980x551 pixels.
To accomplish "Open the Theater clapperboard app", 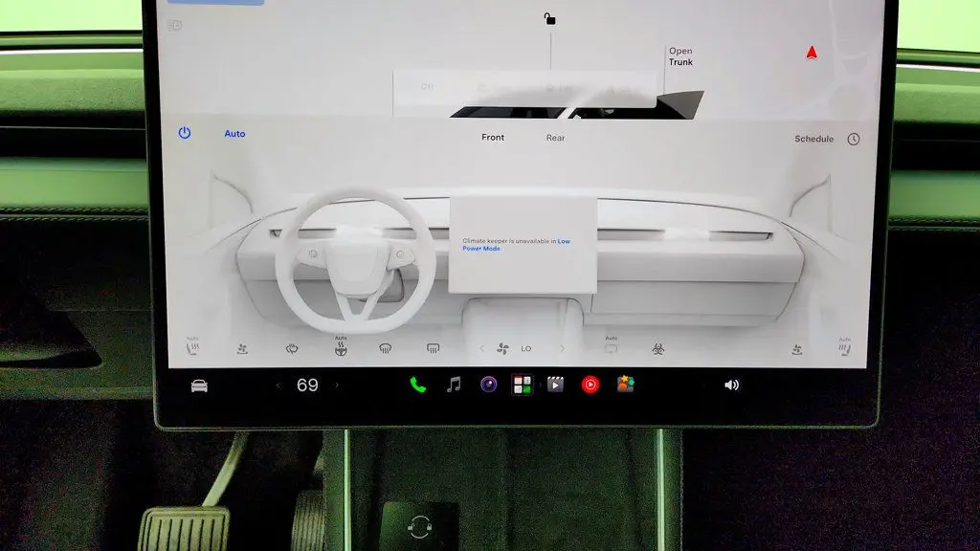I will 555,385.
